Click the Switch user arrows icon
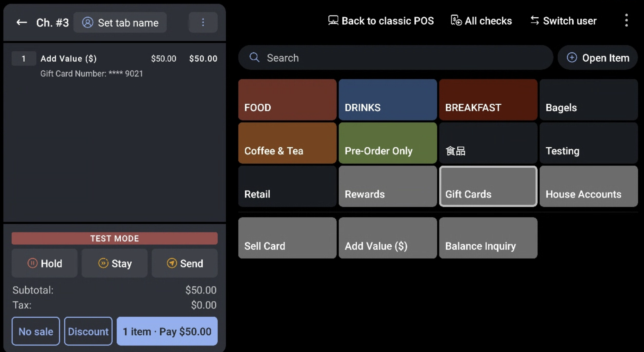644x352 pixels. (x=535, y=20)
